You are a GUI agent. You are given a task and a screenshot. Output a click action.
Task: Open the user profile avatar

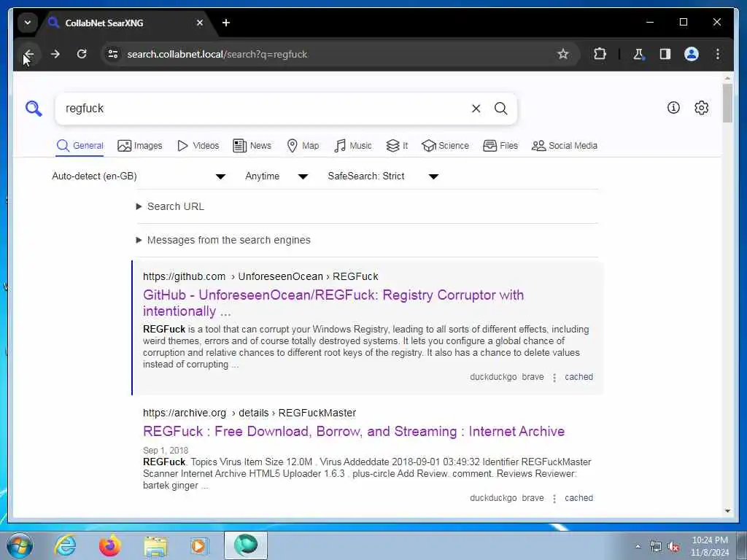(x=692, y=54)
